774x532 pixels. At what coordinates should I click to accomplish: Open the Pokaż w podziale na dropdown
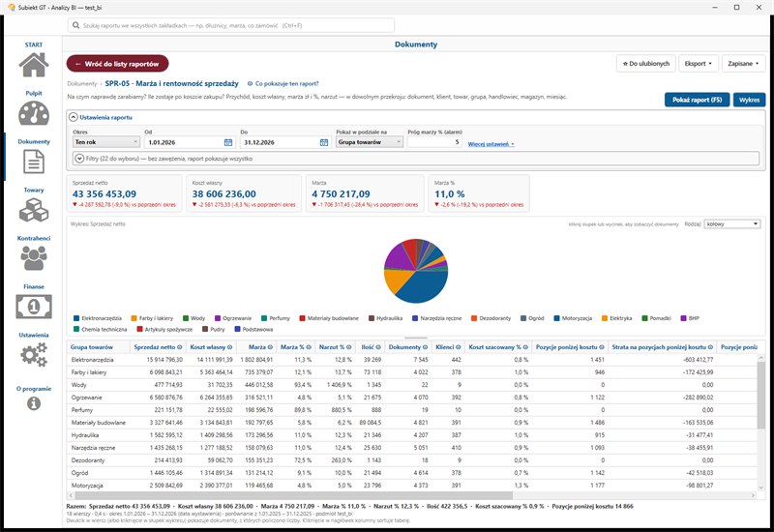click(370, 142)
